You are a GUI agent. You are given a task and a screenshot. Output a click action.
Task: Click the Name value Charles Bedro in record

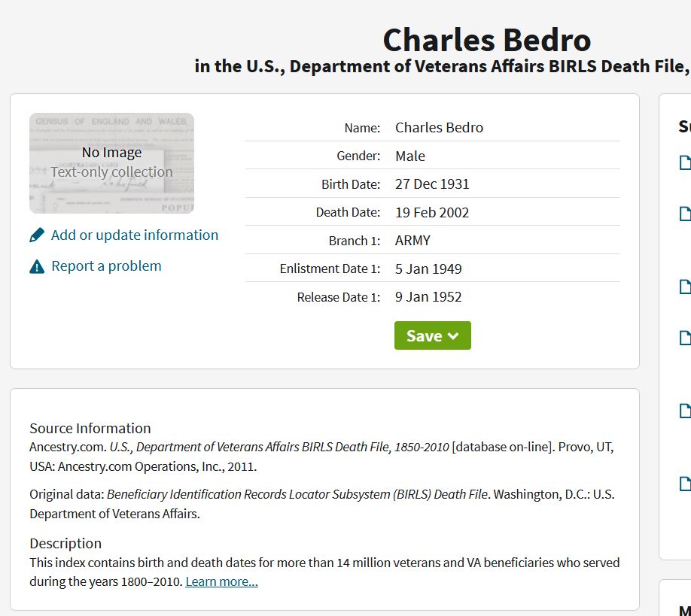439,128
